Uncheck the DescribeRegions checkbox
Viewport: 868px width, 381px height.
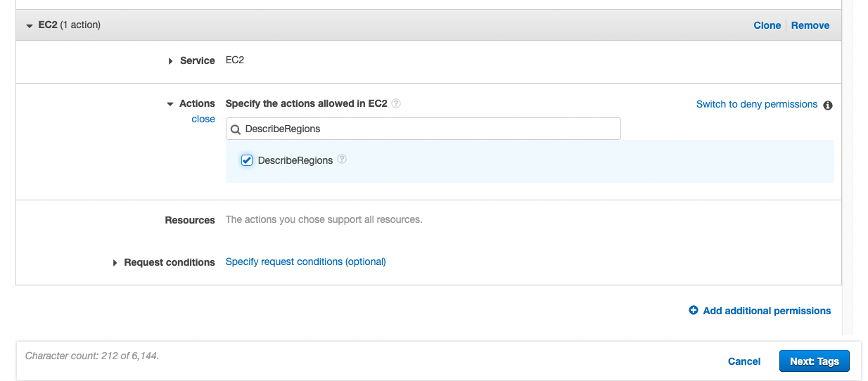(247, 160)
